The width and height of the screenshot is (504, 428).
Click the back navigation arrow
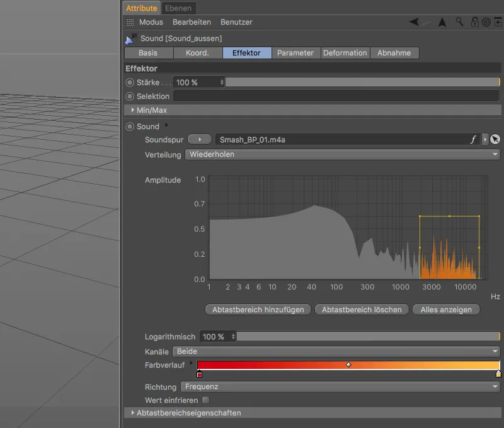(414, 22)
